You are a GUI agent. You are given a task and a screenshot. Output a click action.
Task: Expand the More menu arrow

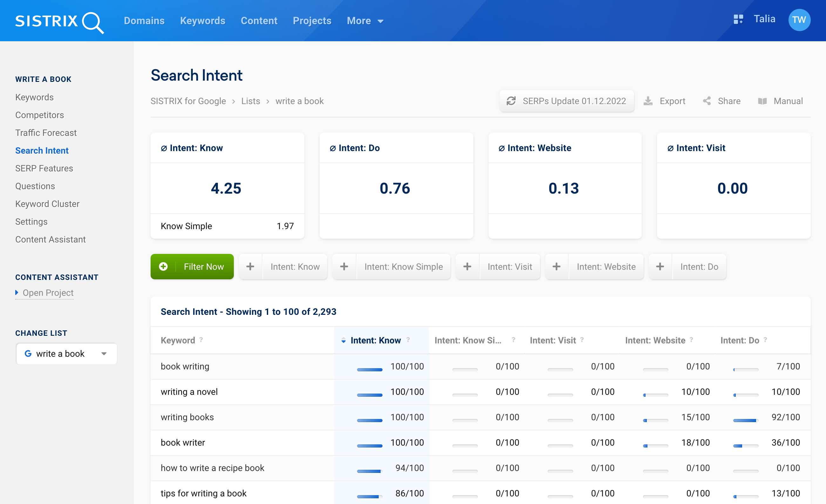tap(381, 21)
